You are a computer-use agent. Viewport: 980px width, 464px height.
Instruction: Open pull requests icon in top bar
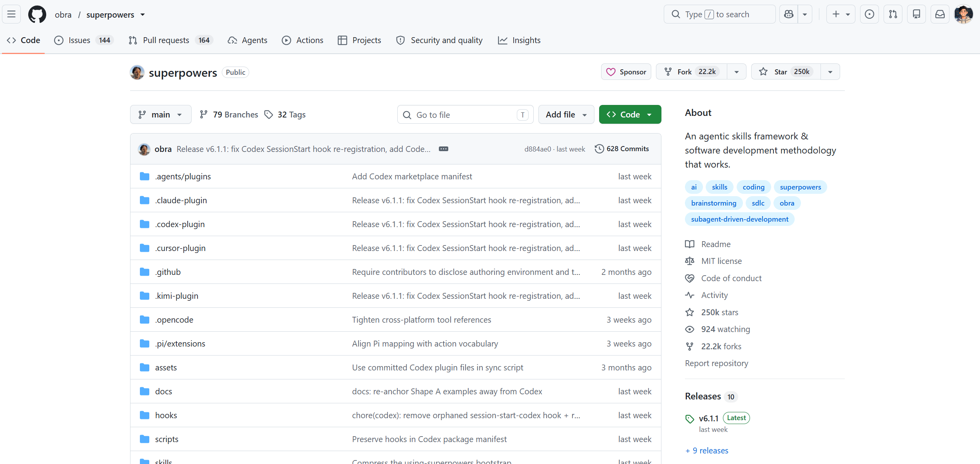(893, 14)
